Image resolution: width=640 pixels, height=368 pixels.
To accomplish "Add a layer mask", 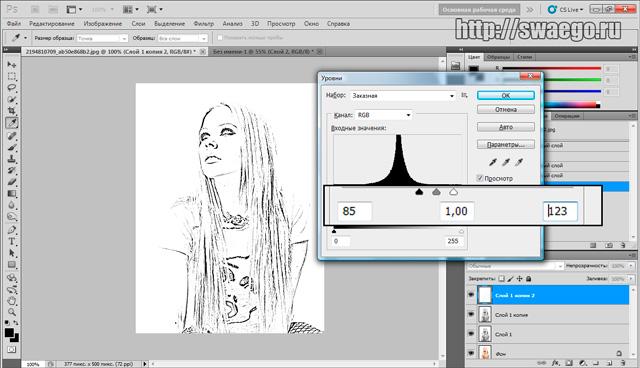I will point(569,363).
